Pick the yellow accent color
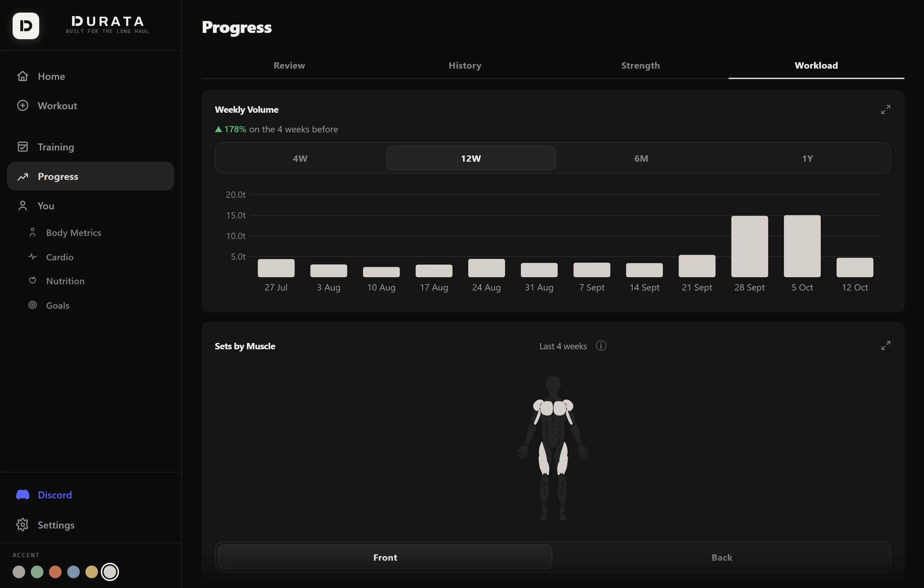The width and height of the screenshot is (924, 588). tap(91, 572)
